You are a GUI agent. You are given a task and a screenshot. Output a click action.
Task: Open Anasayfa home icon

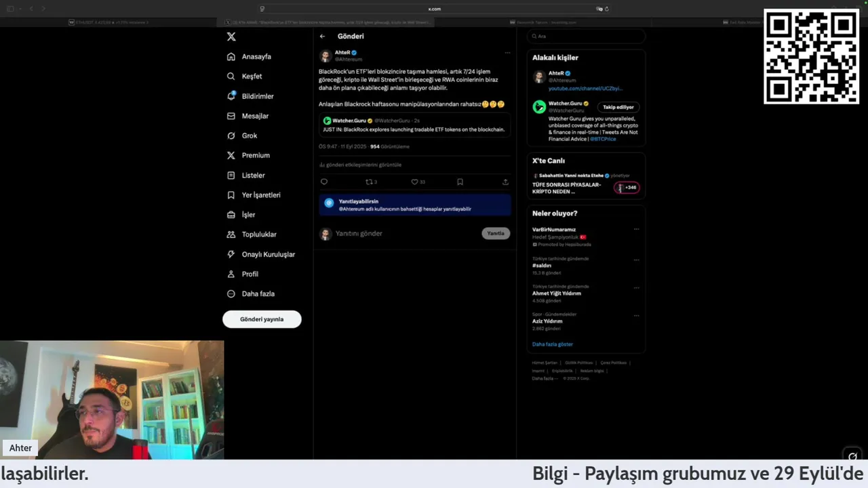pos(231,57)
